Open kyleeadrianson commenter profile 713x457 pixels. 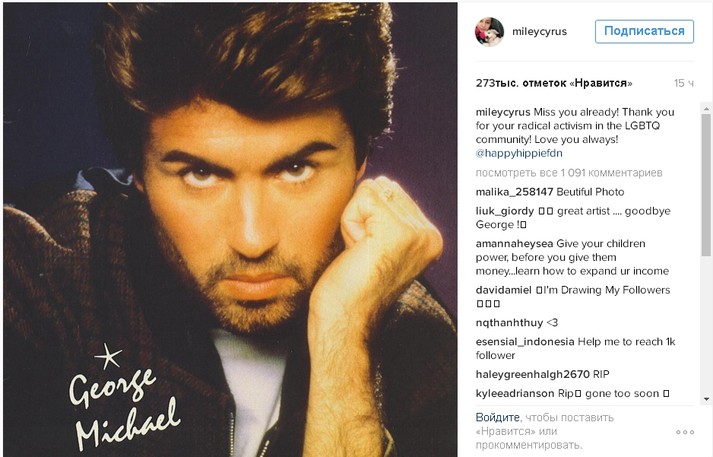[515, 394]
